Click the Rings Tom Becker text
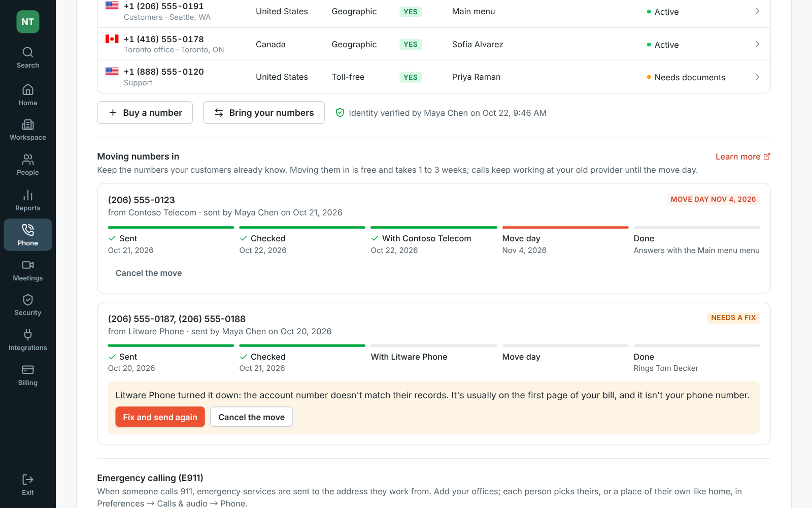 click(x=666, y=368)
